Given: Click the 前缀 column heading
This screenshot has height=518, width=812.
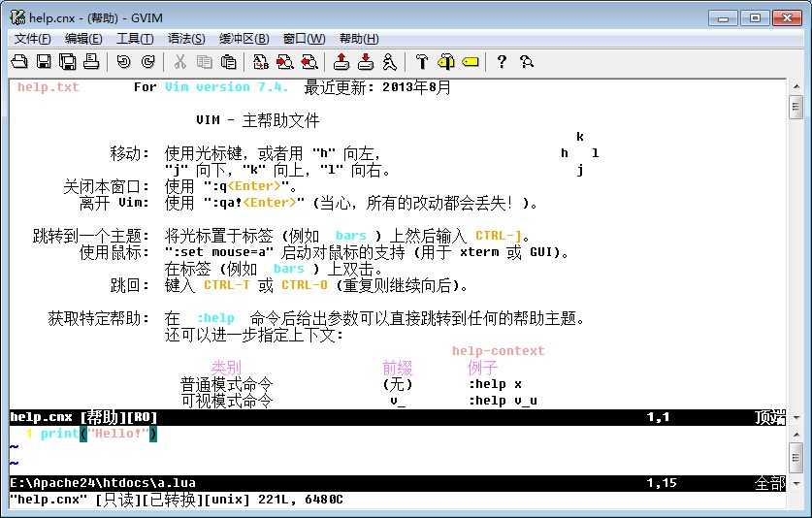Looking at the screenshot, I should click(397, 368).
